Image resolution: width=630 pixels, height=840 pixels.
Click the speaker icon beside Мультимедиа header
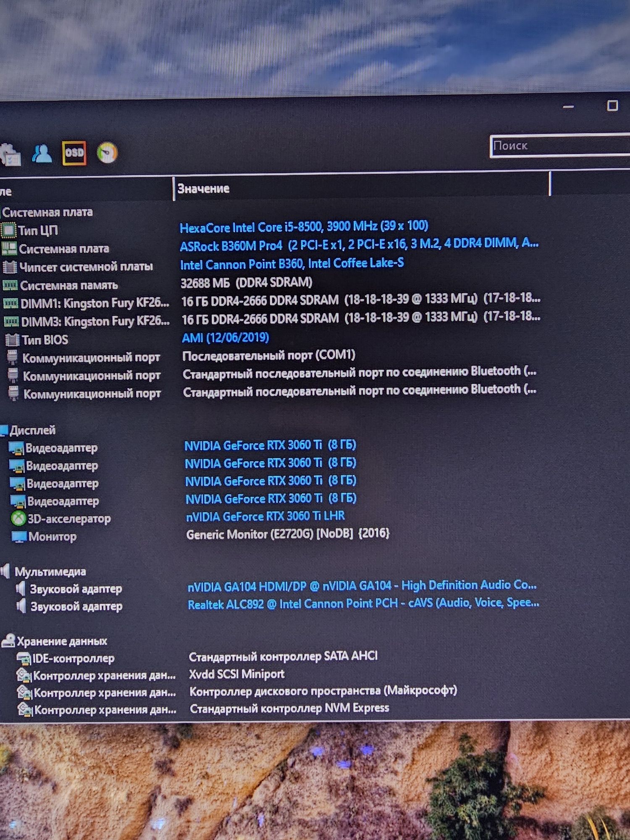pyautogui.click(x=5, y=571)
